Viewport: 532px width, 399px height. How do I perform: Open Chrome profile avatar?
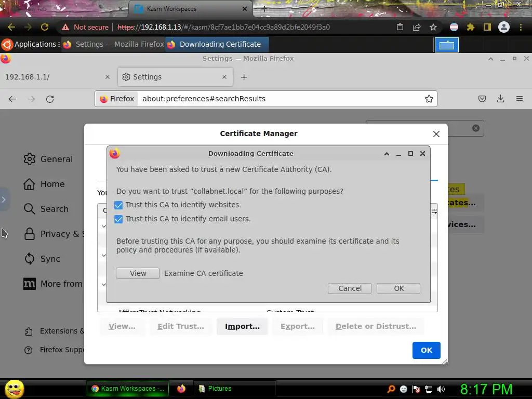tap(504, 27)
